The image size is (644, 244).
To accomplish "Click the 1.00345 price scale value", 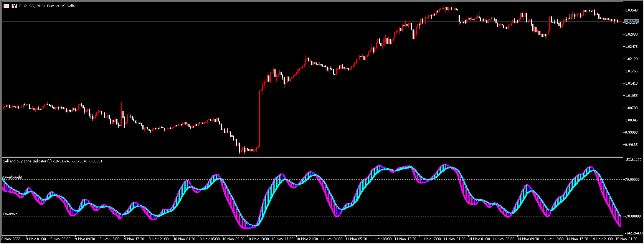I will point(631,120).
